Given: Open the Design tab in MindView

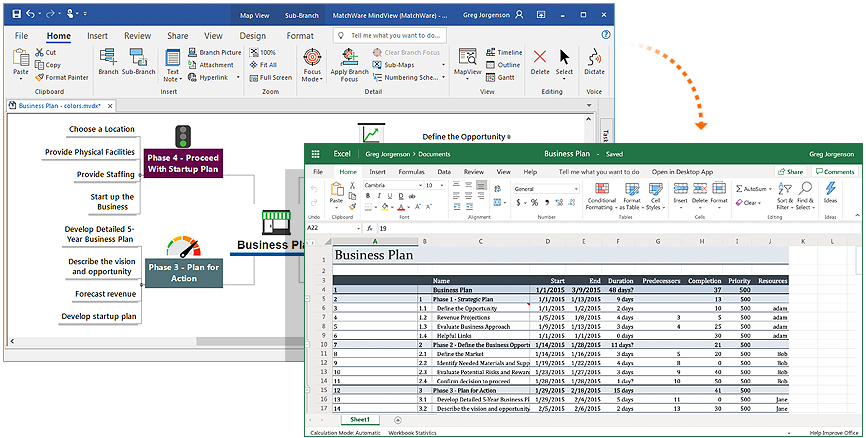Looking at the screenshot, I should pyautogui.click(x=252, y=36).
